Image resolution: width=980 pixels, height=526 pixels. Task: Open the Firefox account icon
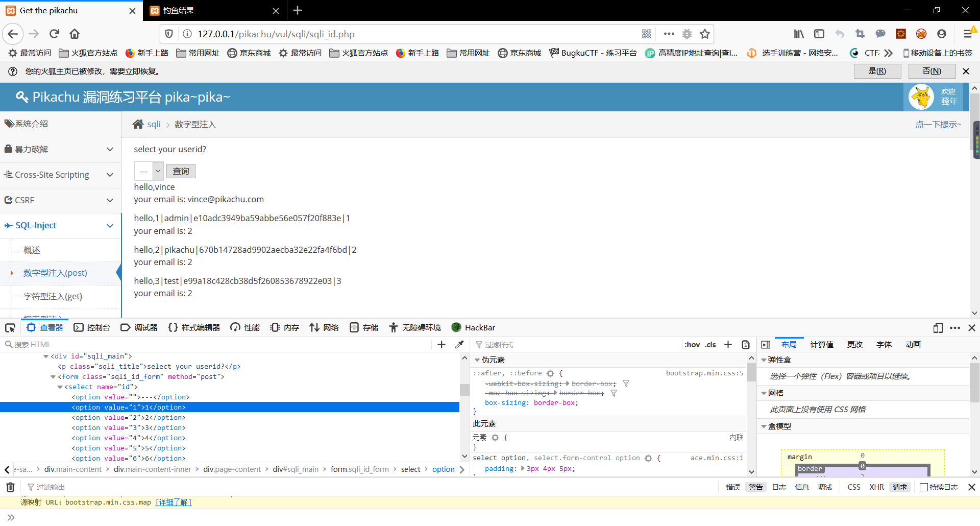coord(942,34)
